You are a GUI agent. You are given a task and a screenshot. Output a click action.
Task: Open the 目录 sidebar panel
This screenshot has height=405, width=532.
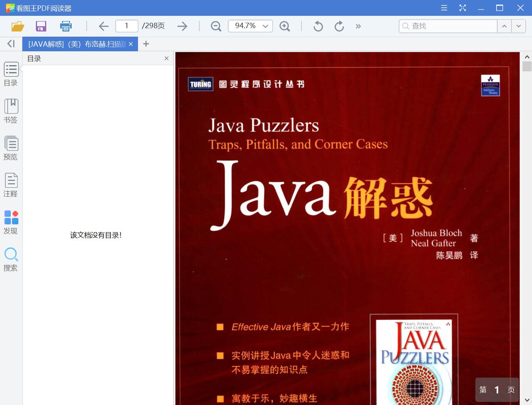click(11, 74)
